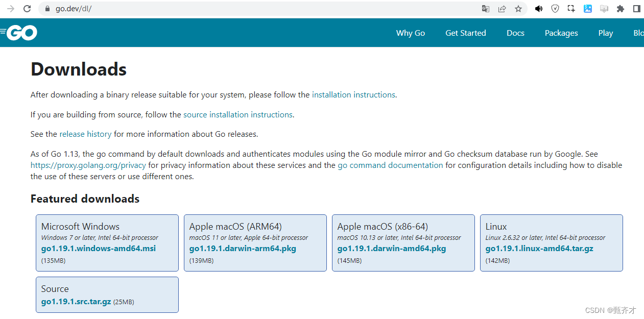This screenshot has height=319, width=644.
Task: Click 'macOS 10.13 or later, Intel 64-bit processor'
Action: (x=399, y=238)
